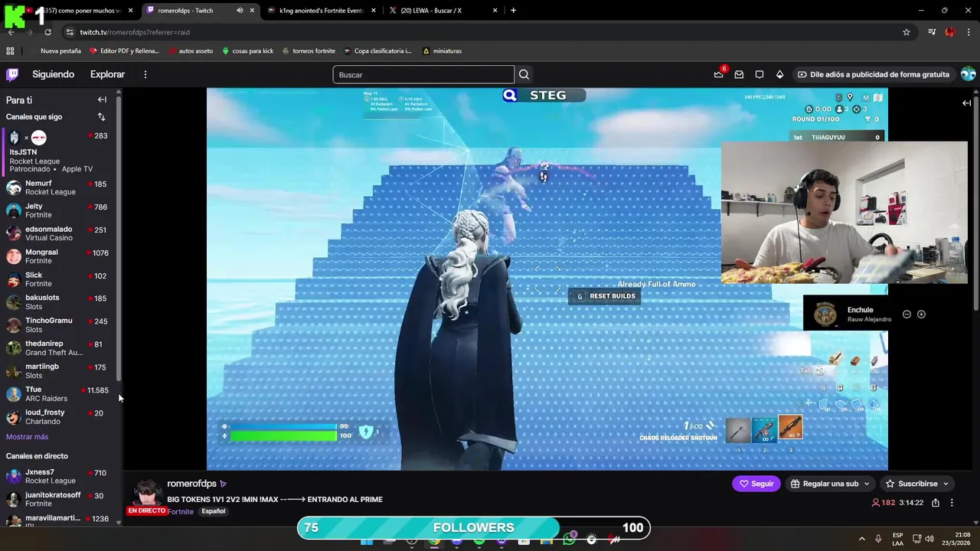Bookmark this page with star icon
The width and height of the screenshot is (980, 551).
point(906,32)
